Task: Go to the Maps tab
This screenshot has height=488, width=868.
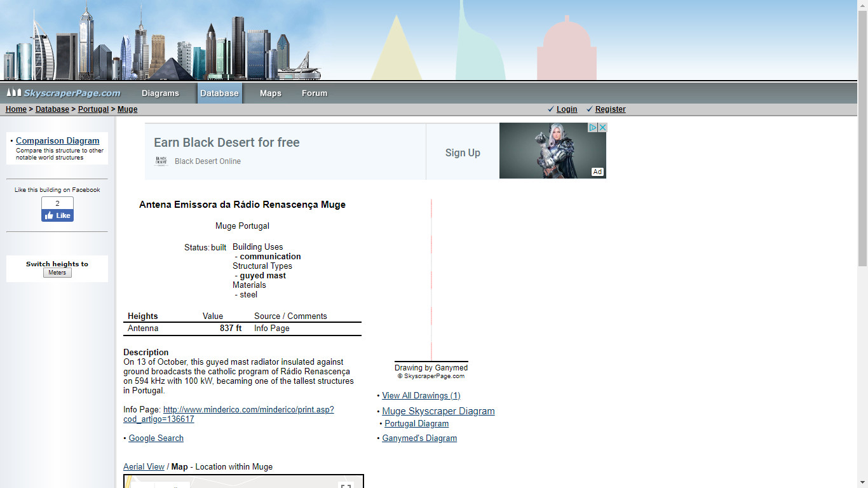Action: point(270,93)
